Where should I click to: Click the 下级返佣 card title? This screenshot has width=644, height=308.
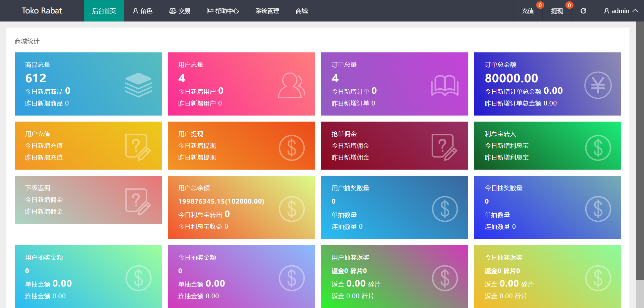coord(38,188)
